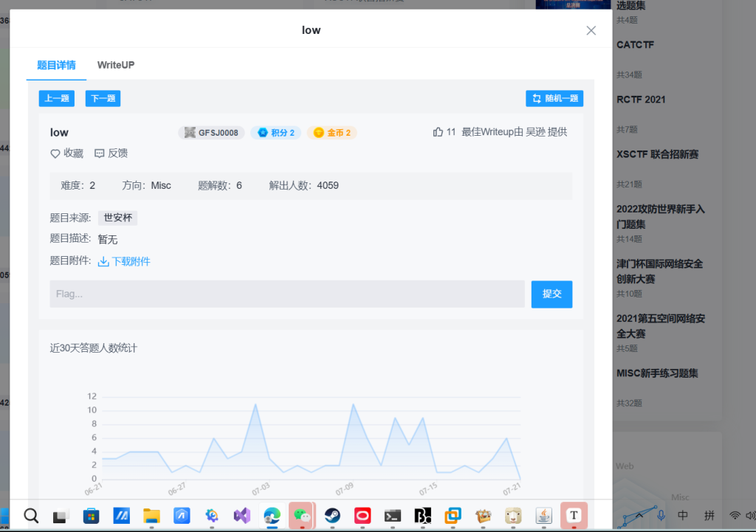Click the Flag input field

point(286,294)
